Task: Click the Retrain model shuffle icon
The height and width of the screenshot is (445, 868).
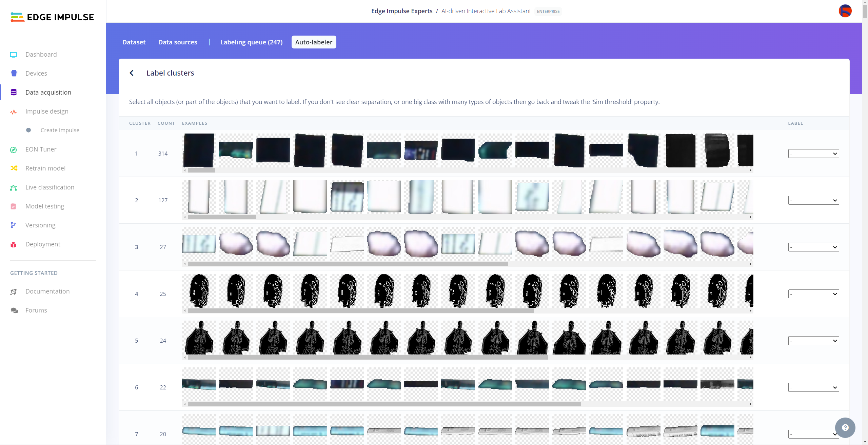Action: pos(14,168)
